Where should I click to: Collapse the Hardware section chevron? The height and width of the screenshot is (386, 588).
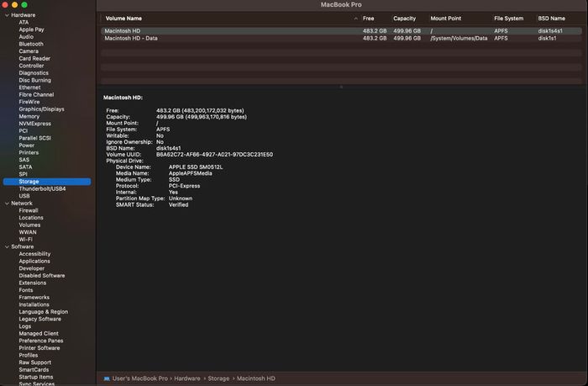click(7, 15)
